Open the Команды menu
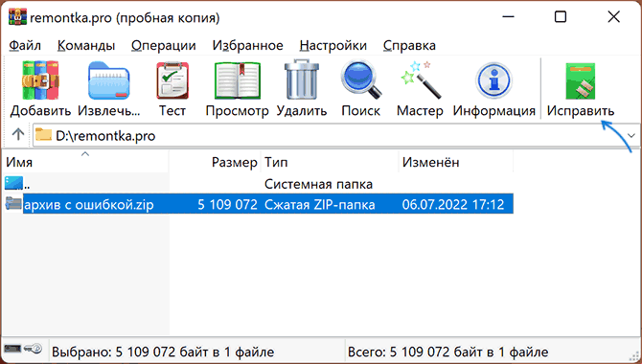 [x=86, y=45]
